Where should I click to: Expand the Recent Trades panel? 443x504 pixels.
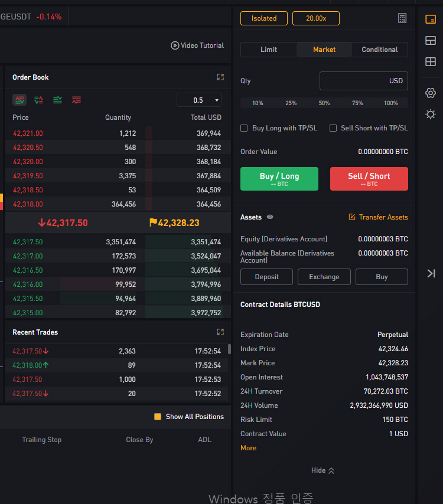click(220, 332)
